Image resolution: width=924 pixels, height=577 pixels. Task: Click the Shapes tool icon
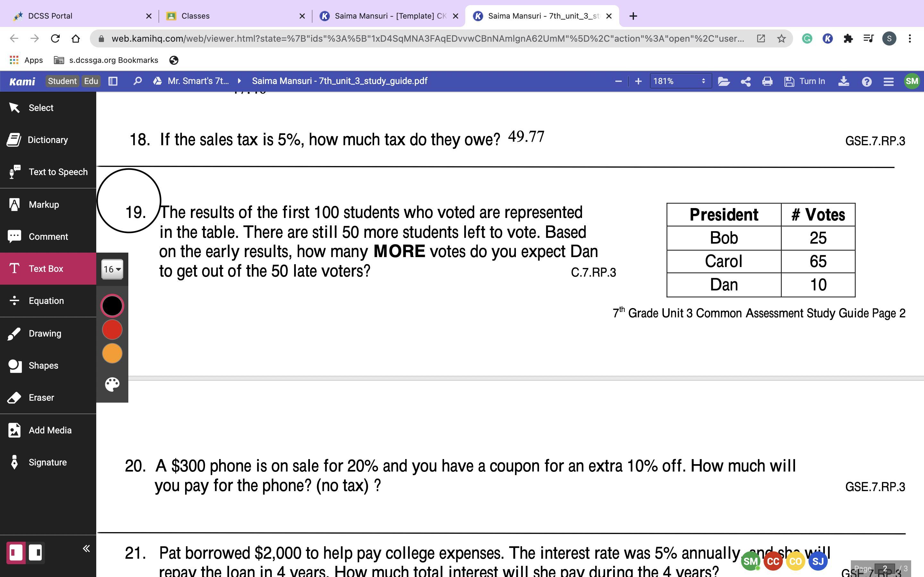[x=14, y=365]
